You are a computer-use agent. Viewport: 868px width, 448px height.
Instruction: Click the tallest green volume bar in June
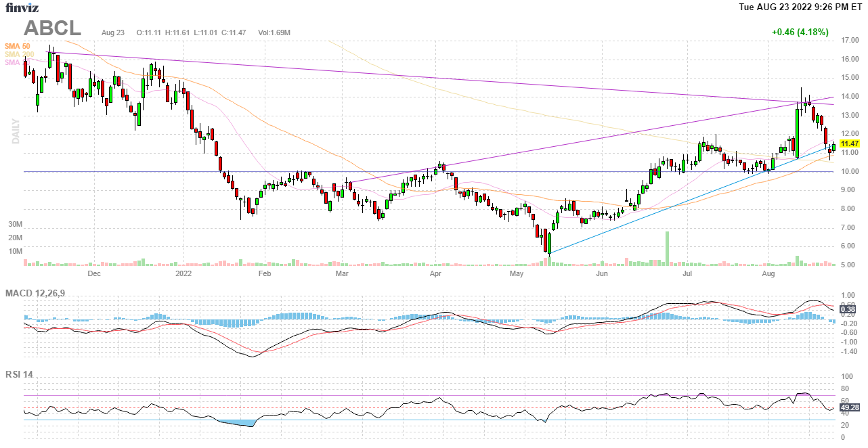click(667, 248)
